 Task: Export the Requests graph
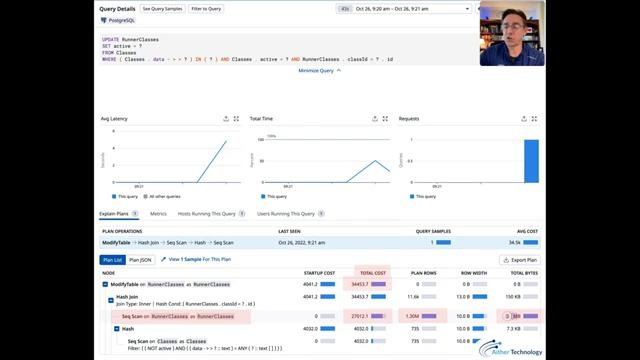point(524,119)
